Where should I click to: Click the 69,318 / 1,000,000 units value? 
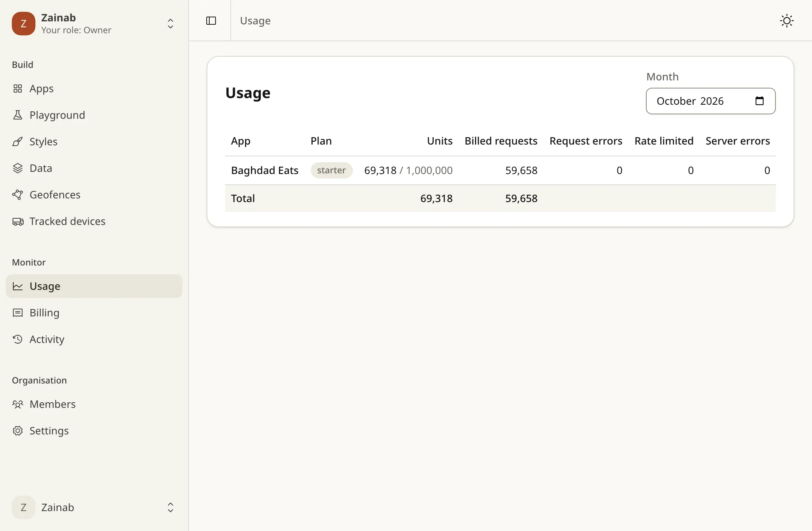(408, 170)
